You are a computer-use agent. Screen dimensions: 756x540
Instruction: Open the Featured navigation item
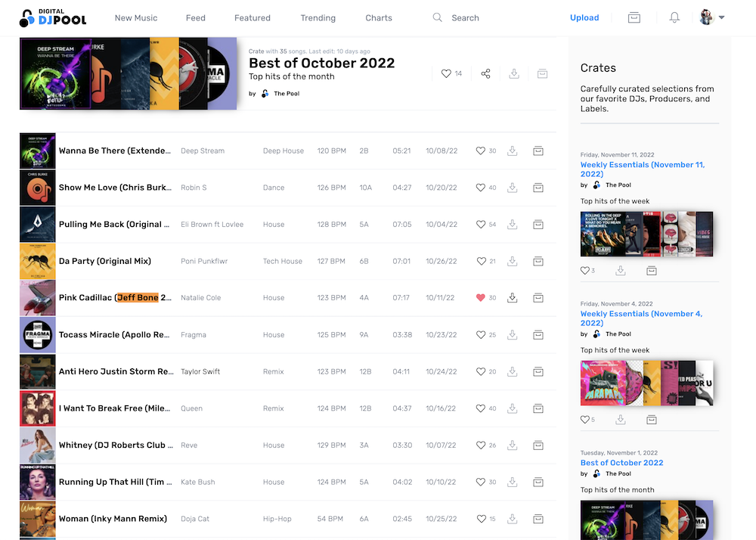point(253,18)
